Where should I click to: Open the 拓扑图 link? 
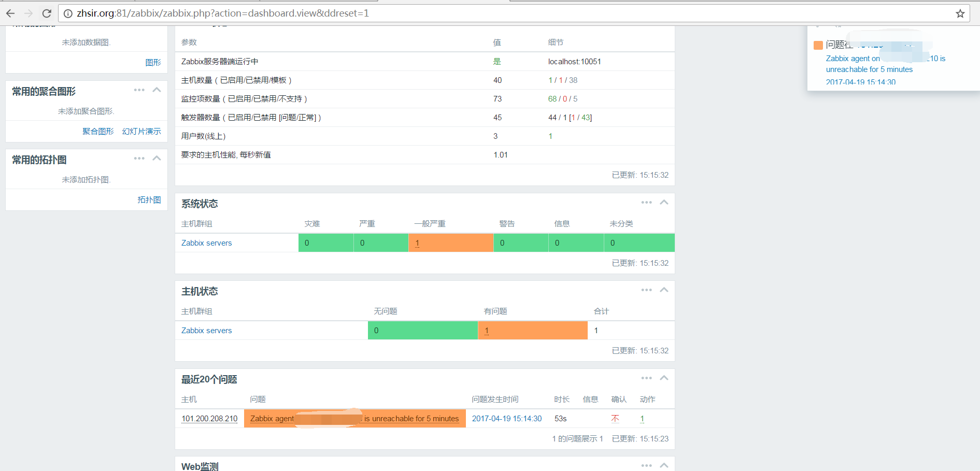(x=149, y=200)
